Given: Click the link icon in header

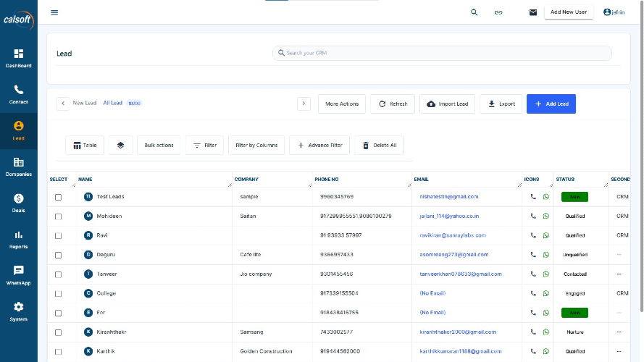Looking at the screenshot, I should point(498,12).
